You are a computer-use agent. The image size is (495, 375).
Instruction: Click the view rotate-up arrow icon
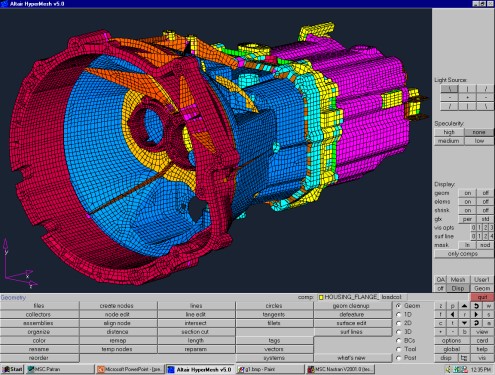point(464,306)
